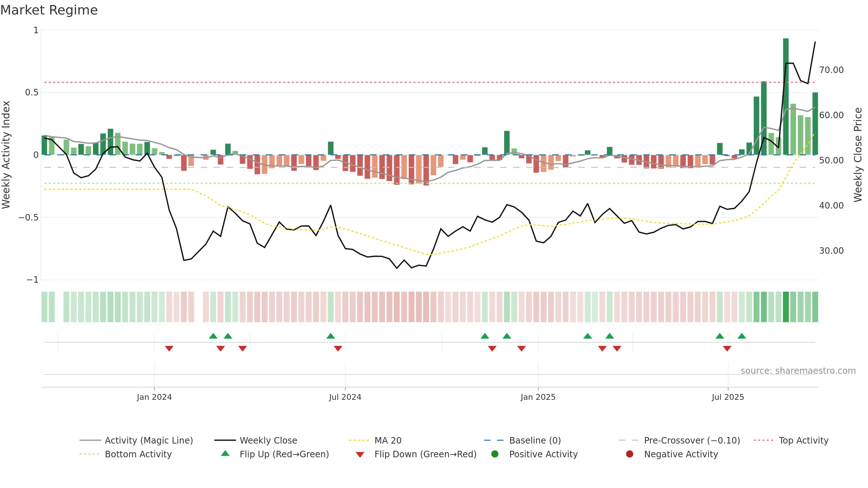
Task: Click the Market Regime chart title
Action: click(49, 10)
